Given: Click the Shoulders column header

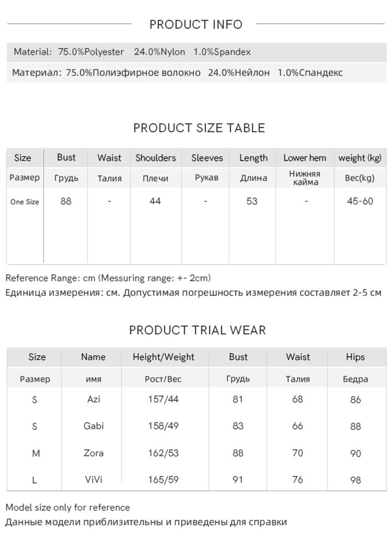Looking at the screenshot, I should tap(156, 158).
